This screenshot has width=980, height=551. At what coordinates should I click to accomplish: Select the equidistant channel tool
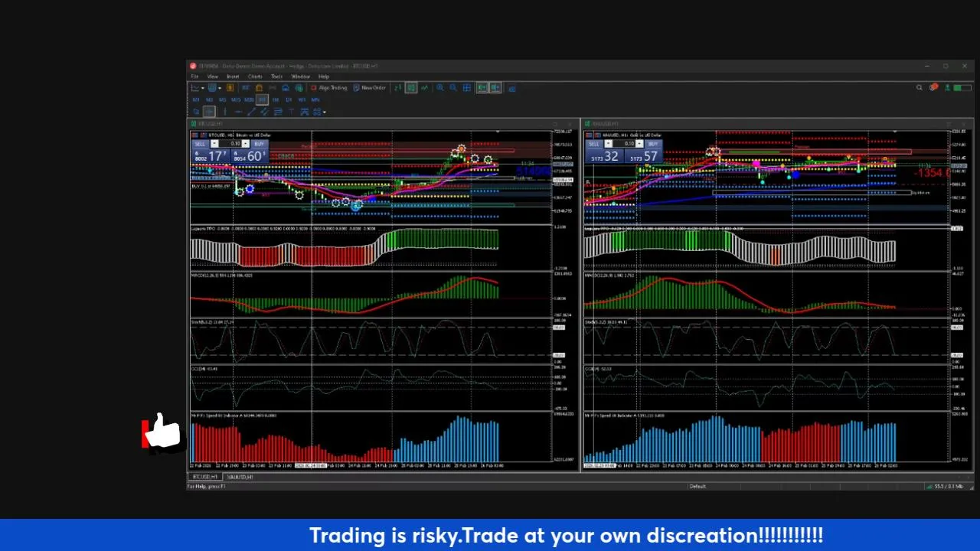tap(265, 112)
